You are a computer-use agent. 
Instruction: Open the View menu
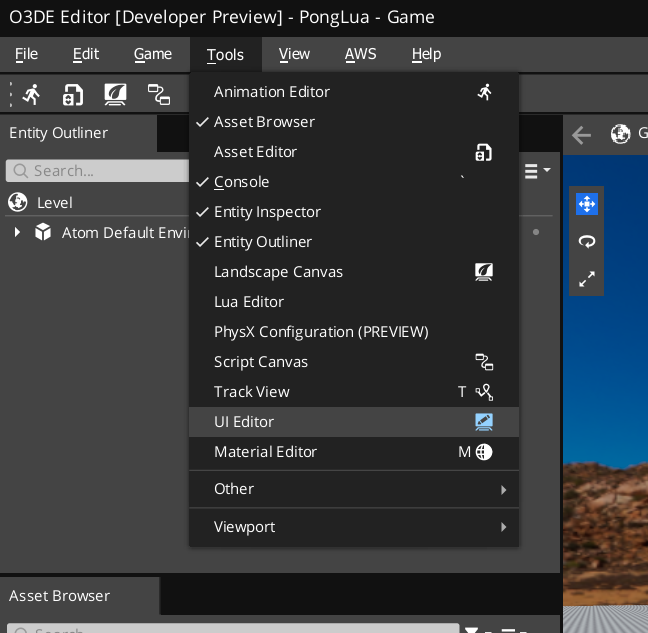coord(294,54)
